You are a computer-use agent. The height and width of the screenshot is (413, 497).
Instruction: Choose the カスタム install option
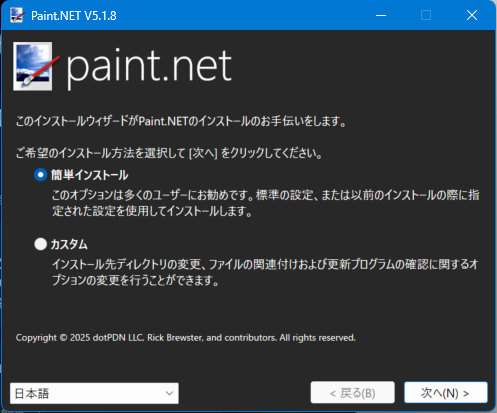click(x=40, y=244)
